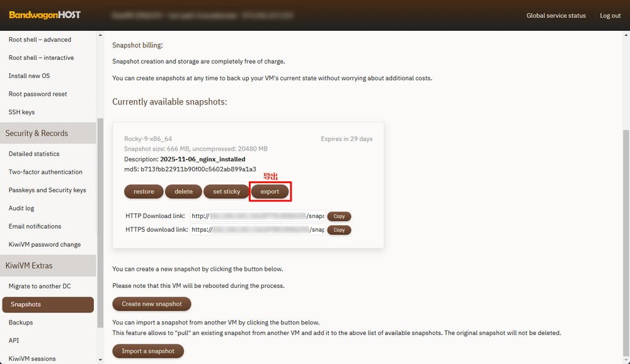This screenshot has height=364, width=630.
Task: Set the snapshot as sticky
Action: click(226, 191)
